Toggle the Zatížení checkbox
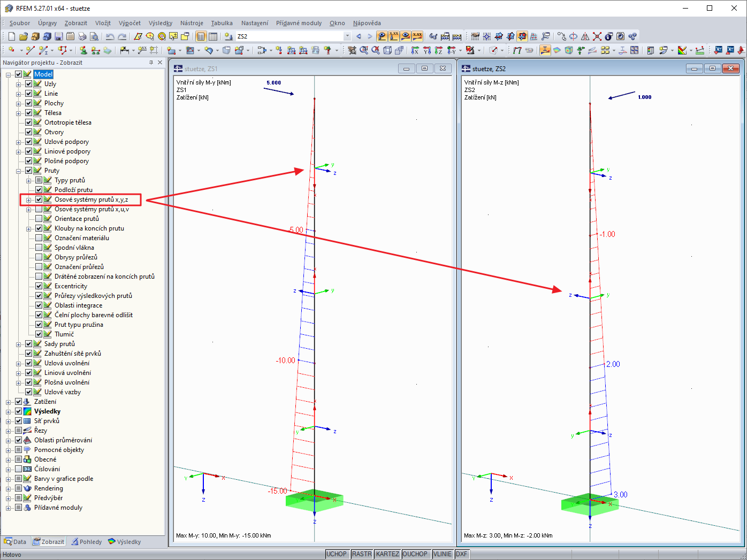This screenshot has height=560, width=747. click(x=19, y=402)
